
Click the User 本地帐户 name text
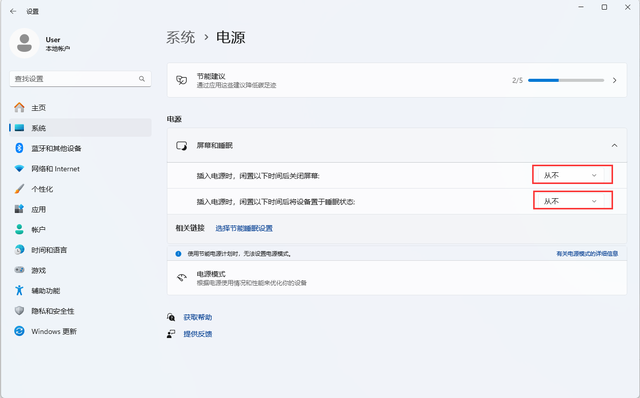58,44
